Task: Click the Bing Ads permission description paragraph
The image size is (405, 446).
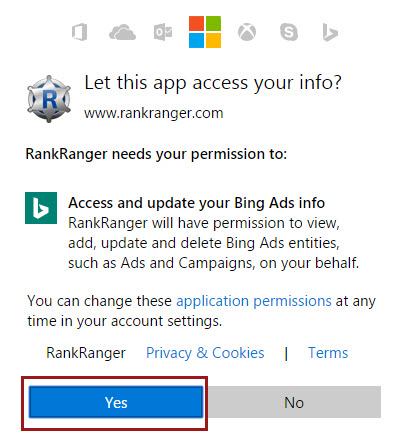Action: click(x=213, y=243)
